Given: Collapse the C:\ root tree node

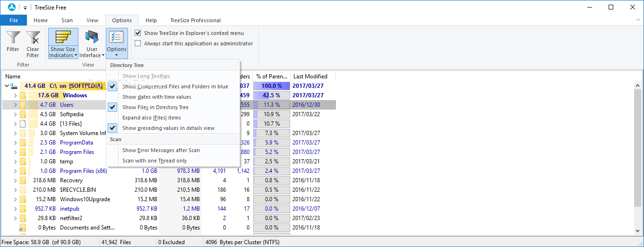Looking at the screenshot, I should tap(7, 86).
